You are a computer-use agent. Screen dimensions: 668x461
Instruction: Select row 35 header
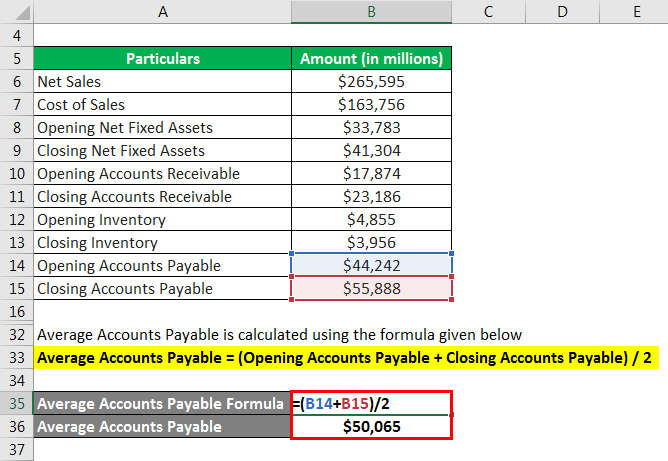pyautogui.click(x=17, y=403)
